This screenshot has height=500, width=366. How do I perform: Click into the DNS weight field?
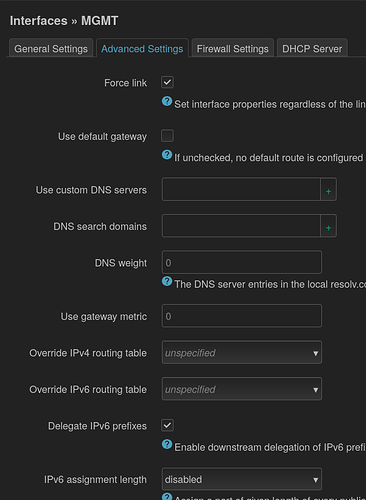coord(242,262)
